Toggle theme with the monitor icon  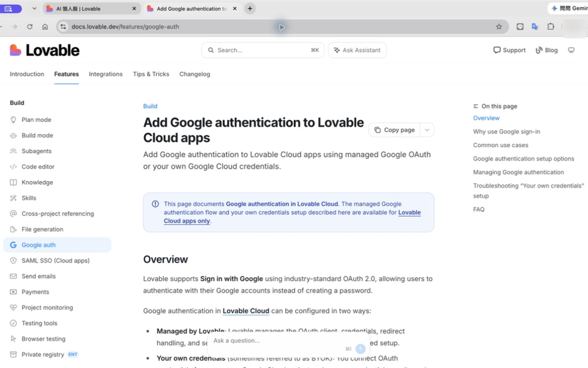coord(571,50)
